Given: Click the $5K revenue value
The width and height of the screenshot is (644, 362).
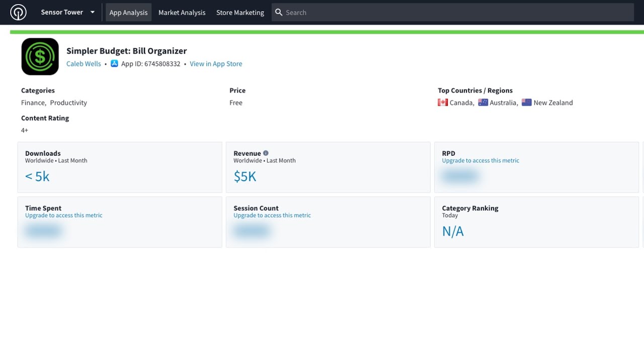Looking at the screenshot, I should [245, 176].
